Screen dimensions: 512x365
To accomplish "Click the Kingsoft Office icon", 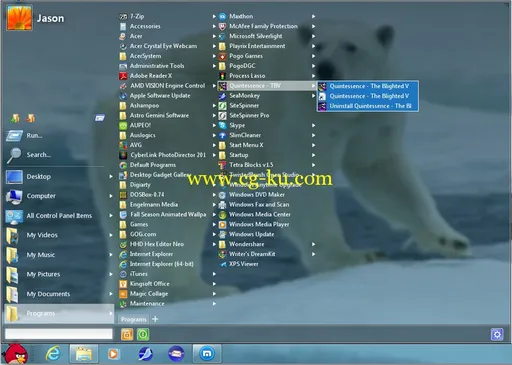I will point(123,284).
